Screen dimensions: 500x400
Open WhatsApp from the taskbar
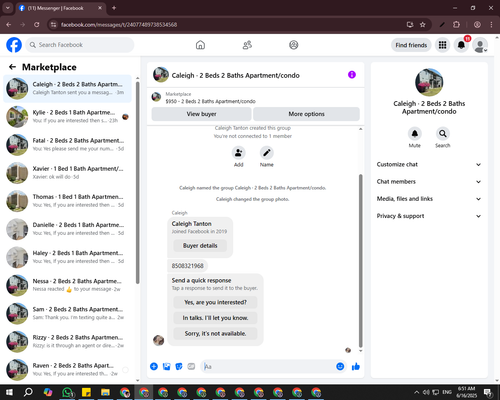[x=68, y=392]
